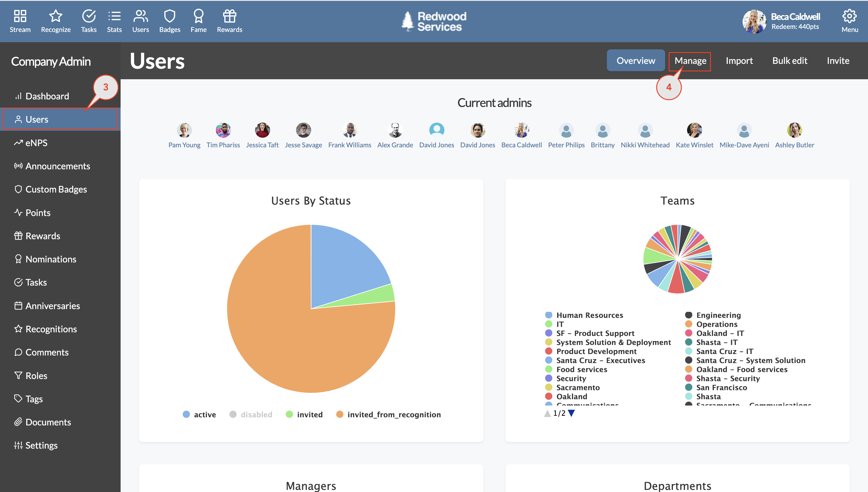Click the Roles filter icon
The image size is (868, 492).
(x=18, y=375)
